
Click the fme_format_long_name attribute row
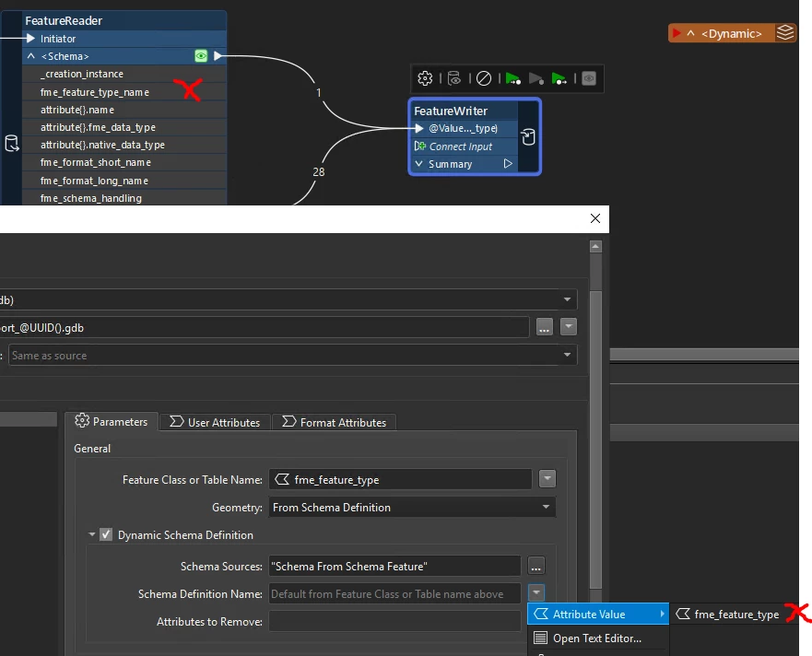[x=124, y=181]
